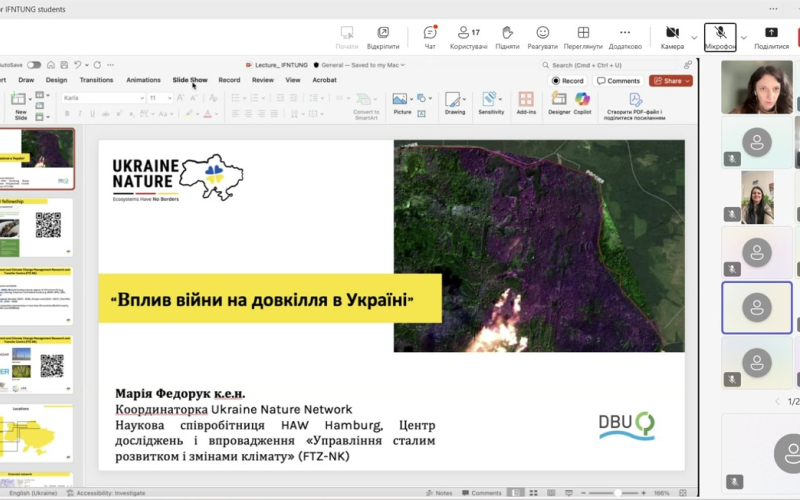Select the QR code slide thumbnail
Screen dimensions: 800x500
click(x=36, y=225)
